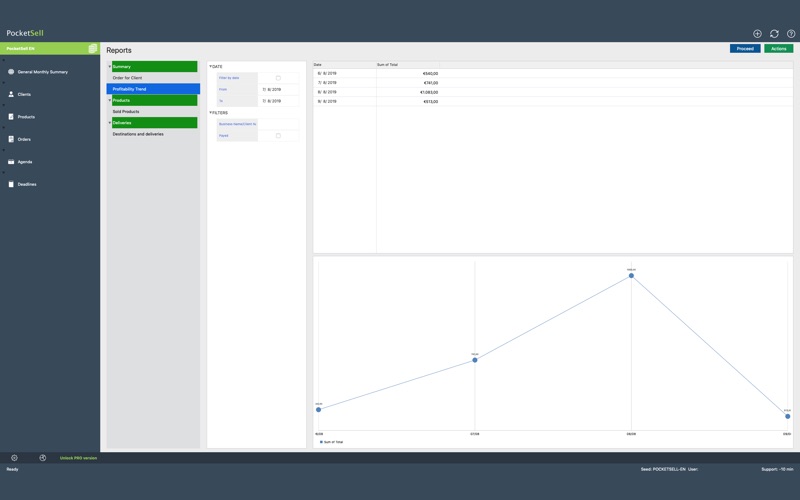This screenshot has height=500, width=800.
Task: Click the Business name/Client filter field
Action: click(x=278, y=124)
